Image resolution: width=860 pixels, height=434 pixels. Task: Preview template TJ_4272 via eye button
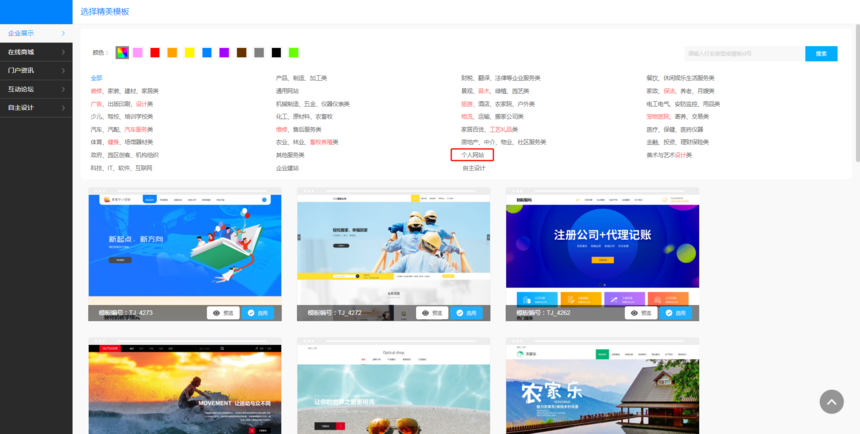point(432,313)
